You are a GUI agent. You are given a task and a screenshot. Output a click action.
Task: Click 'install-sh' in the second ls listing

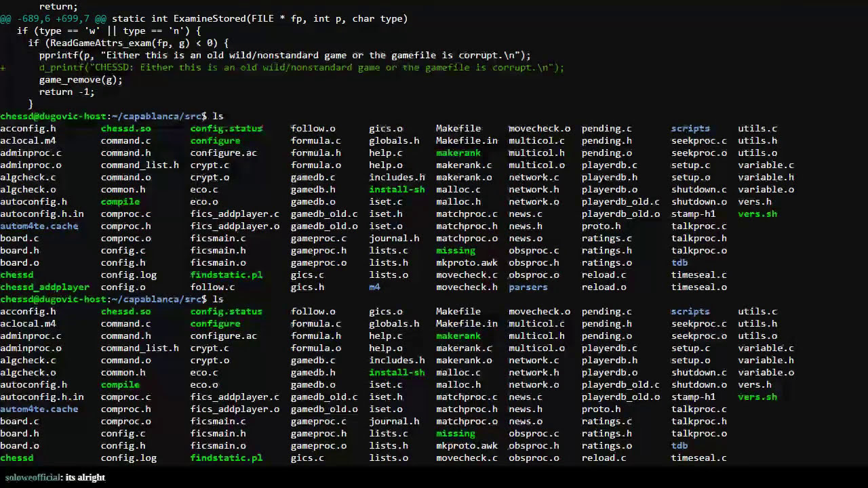[x=397, y=372]
